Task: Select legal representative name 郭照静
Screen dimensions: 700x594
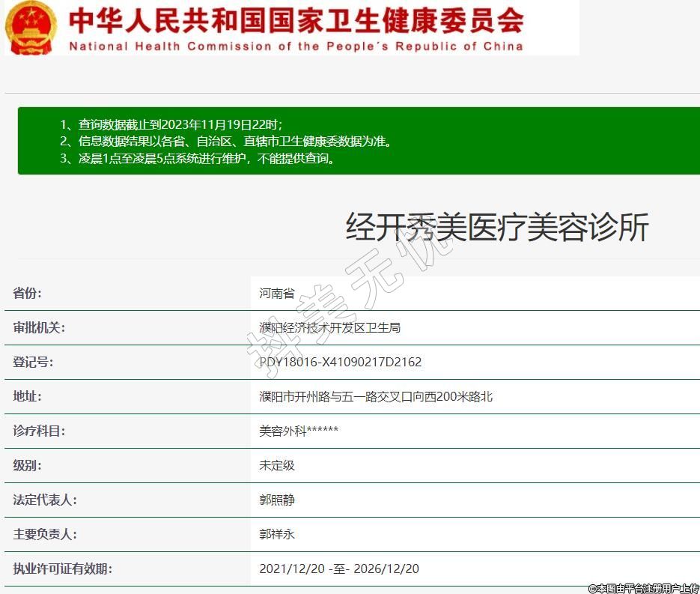Action: click(277, 500)
